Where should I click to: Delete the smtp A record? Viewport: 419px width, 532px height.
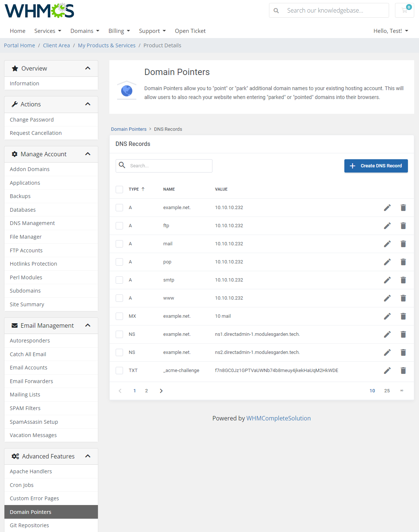coord(403,280)
